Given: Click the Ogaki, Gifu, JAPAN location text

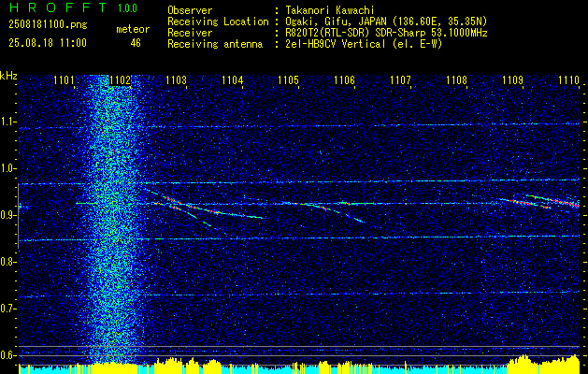Looking at the screenshot, I should pyautogui.click(x=385, y=22).
